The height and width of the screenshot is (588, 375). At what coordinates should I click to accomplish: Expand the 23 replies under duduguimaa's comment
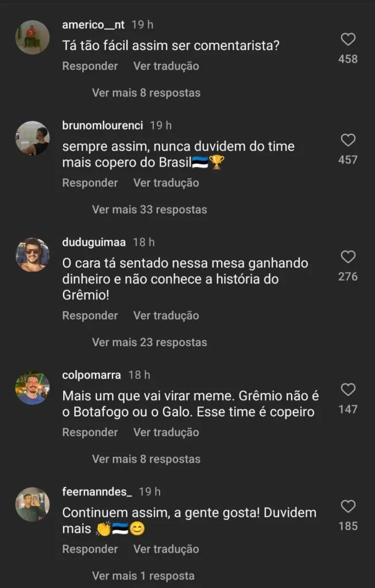(149, 342)
